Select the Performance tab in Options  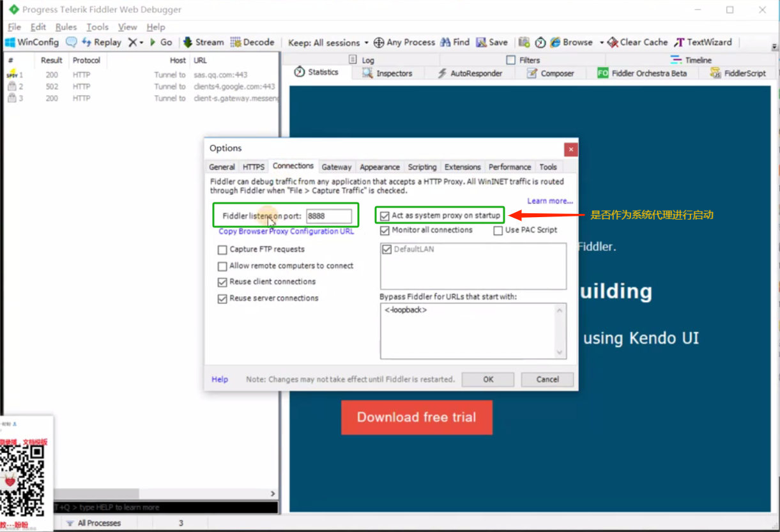point(510,167)
